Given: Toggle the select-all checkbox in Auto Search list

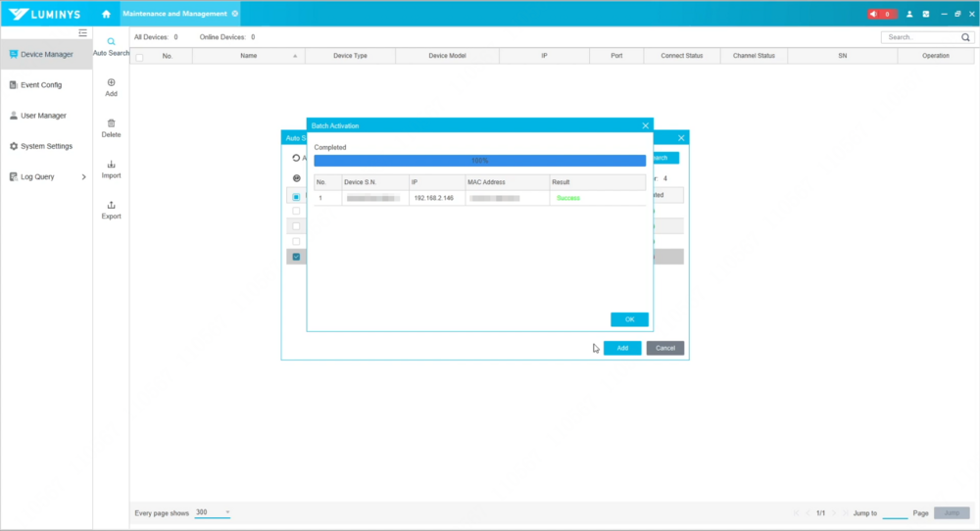Looking at the screenshot, I should click(x=296, y=197).
